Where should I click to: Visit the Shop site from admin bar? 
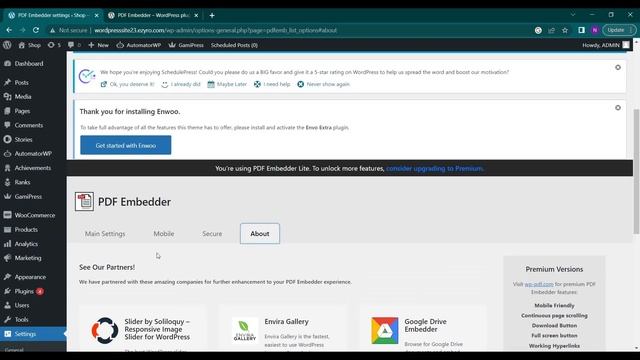(x=29, y=45)
